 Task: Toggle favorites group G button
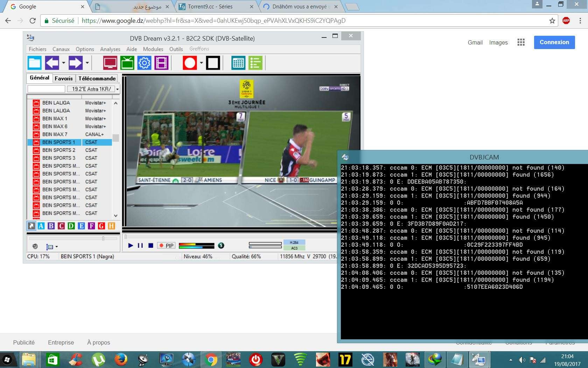pos(101,226)
